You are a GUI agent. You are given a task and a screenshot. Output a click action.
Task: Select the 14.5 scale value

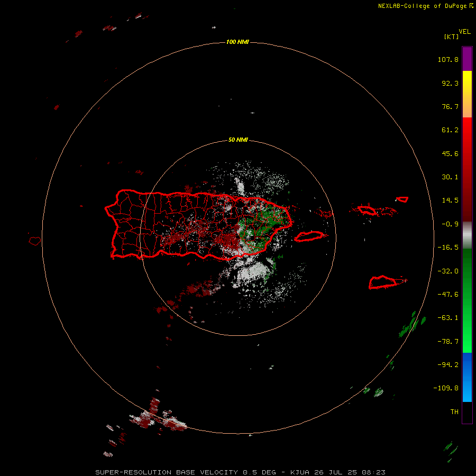[x=450, y=200]
